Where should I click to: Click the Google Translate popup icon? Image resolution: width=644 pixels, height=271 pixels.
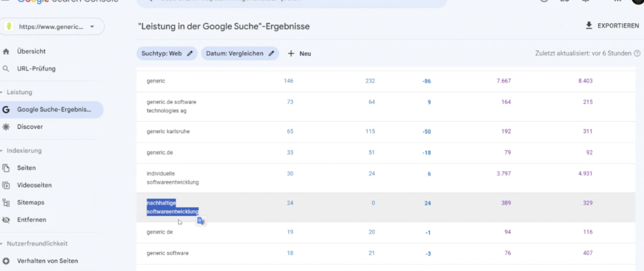pyautogui.click(x=201, y=221)
